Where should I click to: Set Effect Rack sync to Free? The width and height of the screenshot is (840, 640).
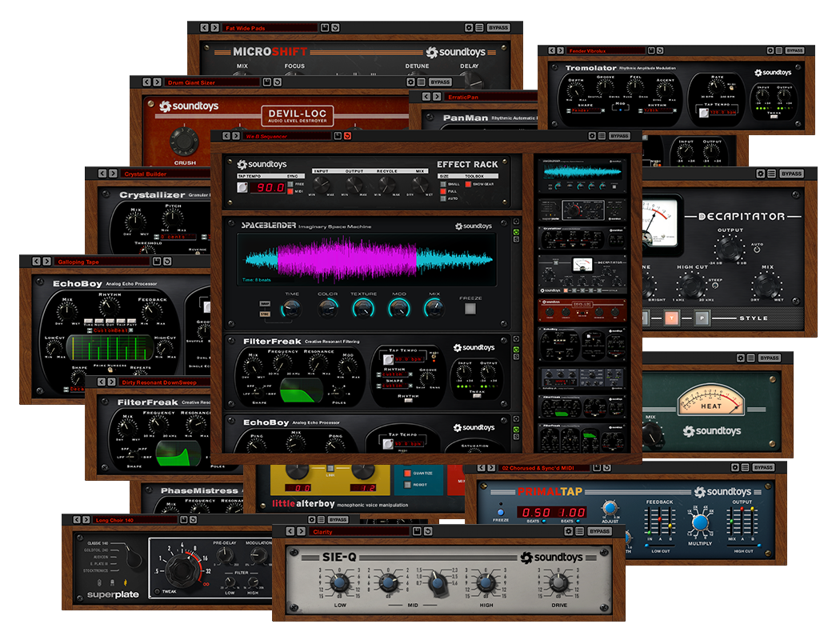290,184
